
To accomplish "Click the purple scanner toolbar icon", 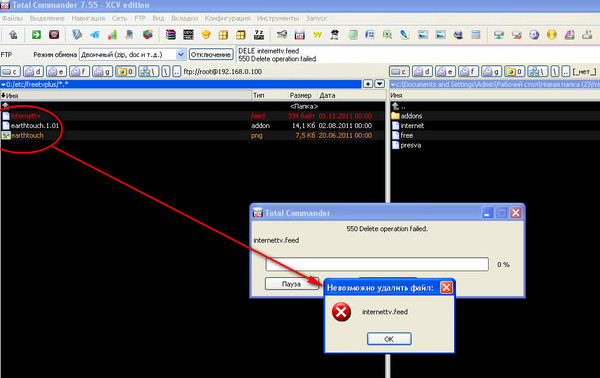I will 569,35.
